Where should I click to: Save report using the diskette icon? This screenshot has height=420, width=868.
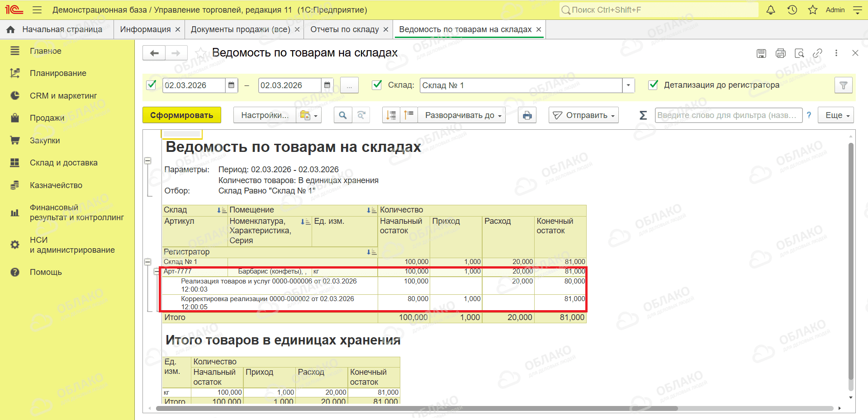(x=761, y=53)
